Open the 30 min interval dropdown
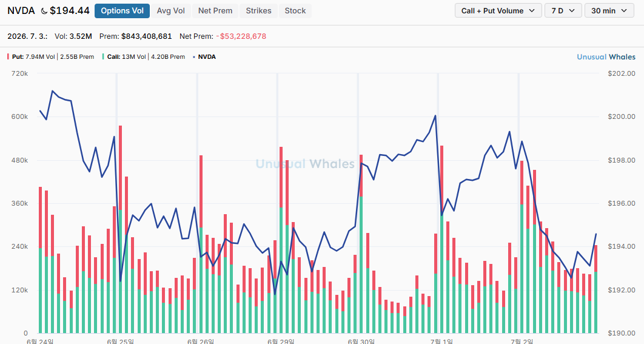The height and width of the screenshot is (344, 644). [x=609, y=11]
